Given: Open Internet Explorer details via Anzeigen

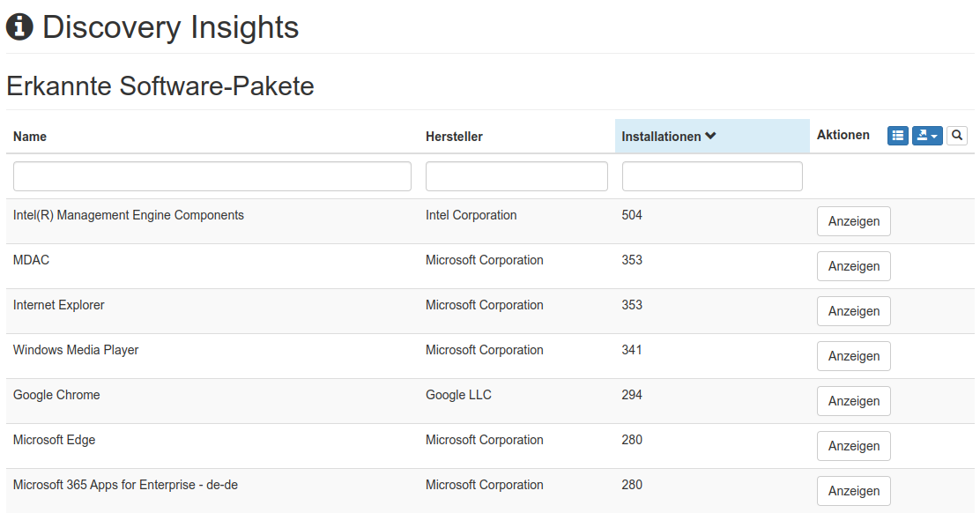Looking at the screenshot, I should pos(853,311).
